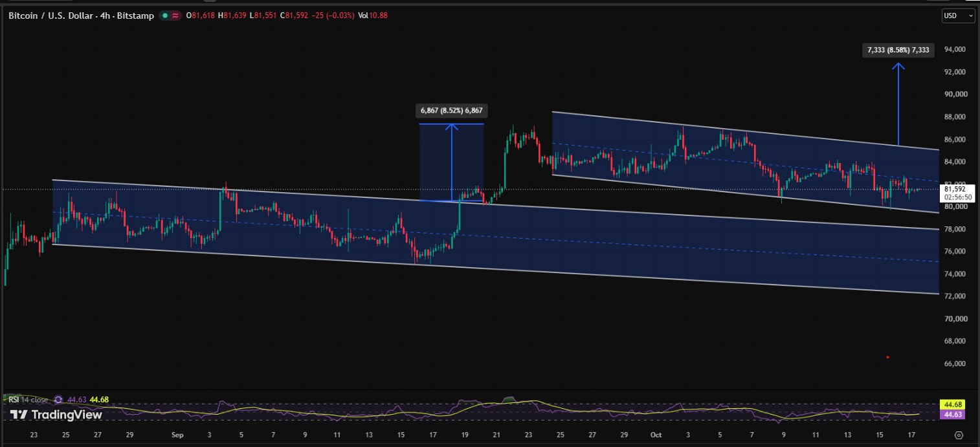Click the RSI yellow value 44.68 in legend

click(x=98, y=400)
